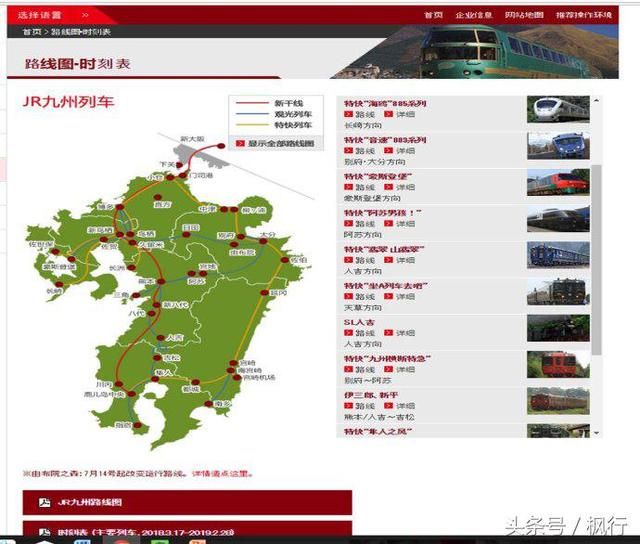
Task: Open the blue 883 Sonic train thumbnail
Action: pos(558,146)
